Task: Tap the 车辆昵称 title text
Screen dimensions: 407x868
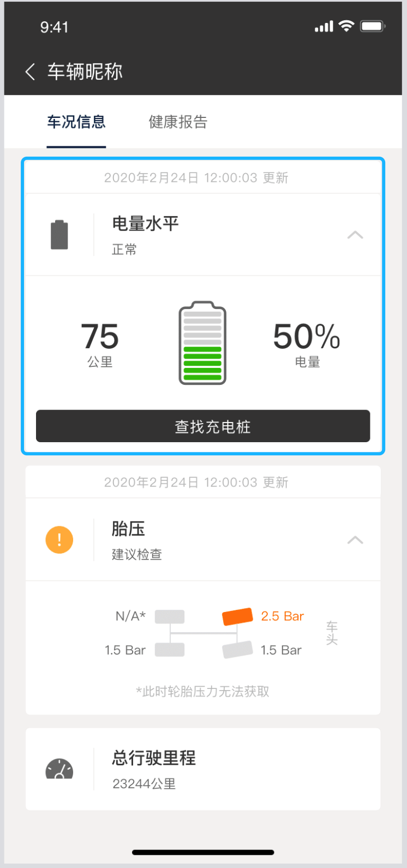Action: pyautogui.click(x=85, y=72)
